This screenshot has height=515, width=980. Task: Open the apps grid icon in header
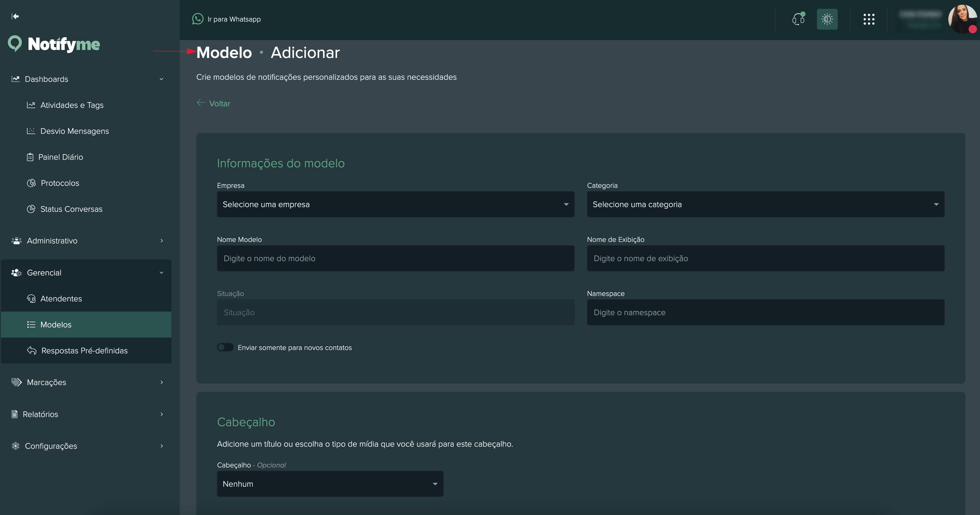tap(869, 19)
